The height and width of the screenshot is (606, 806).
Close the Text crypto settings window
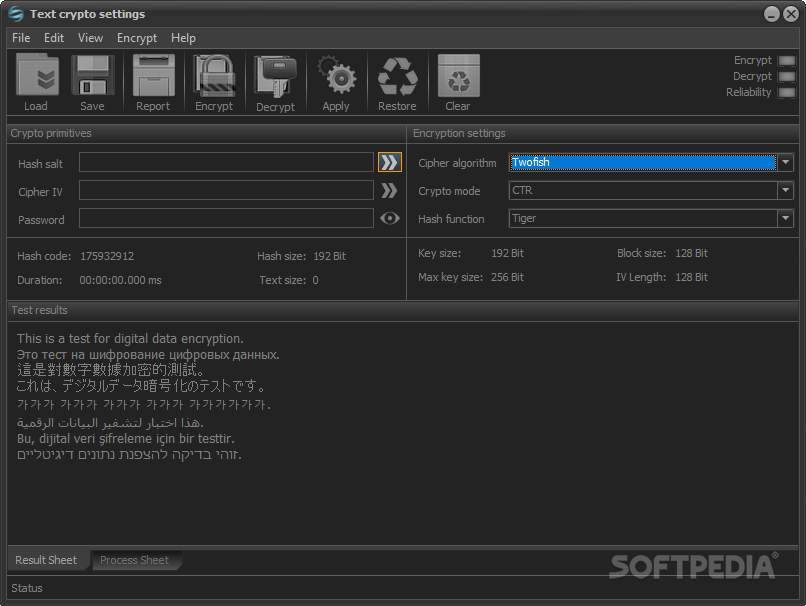pyautogui.click(x=791, y=14)
